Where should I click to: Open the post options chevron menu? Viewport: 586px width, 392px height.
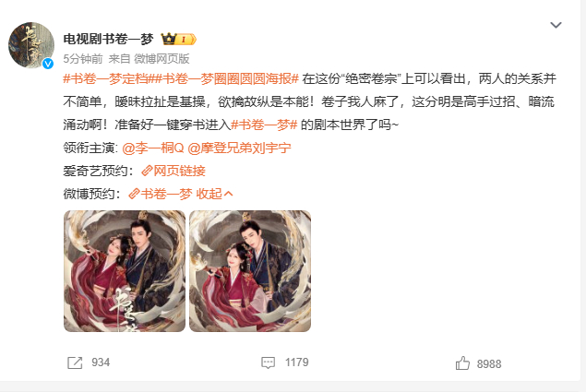coord(556,25)
